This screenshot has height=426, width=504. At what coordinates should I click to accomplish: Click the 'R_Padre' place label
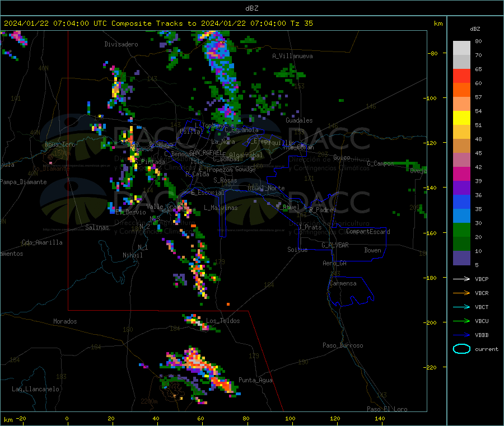(321, 210)
